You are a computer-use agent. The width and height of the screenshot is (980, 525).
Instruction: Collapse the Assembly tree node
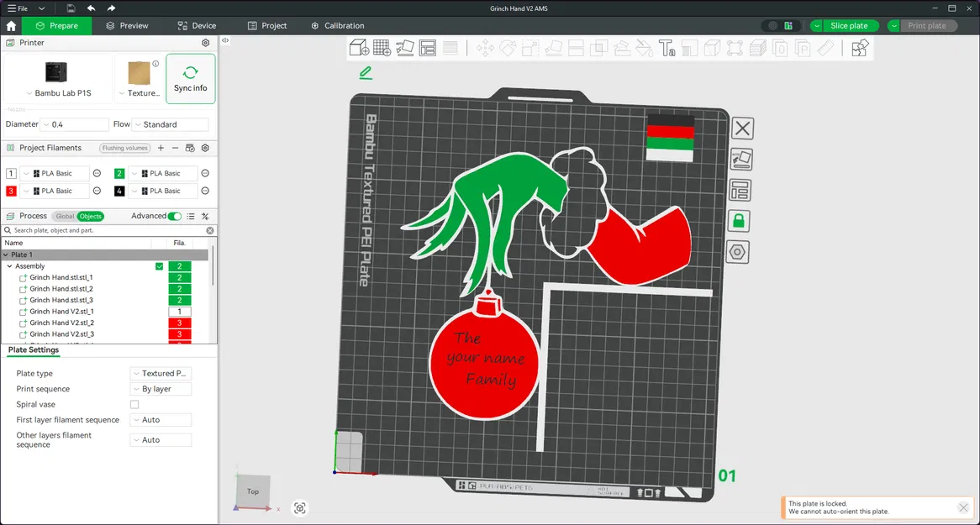tap(10, 266)
